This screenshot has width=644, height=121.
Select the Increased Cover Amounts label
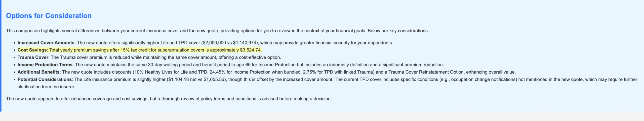click(46, 43)
